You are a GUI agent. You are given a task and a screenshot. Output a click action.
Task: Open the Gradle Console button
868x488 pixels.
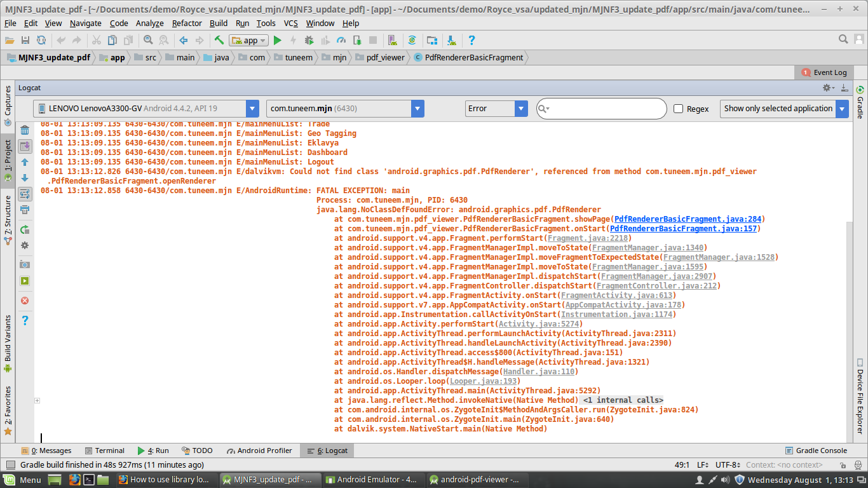coord(816,451)
